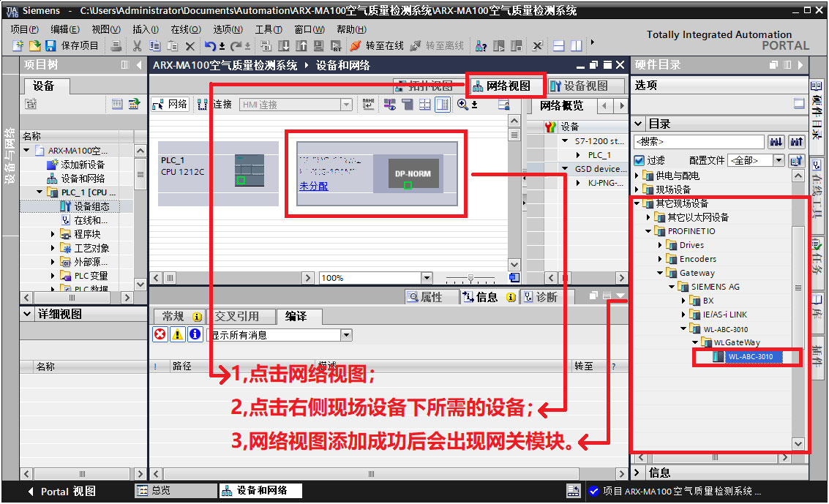Screen dimensions: 829x504
Task: Adjust the network view zoom slider
Action: coord(470,277)
